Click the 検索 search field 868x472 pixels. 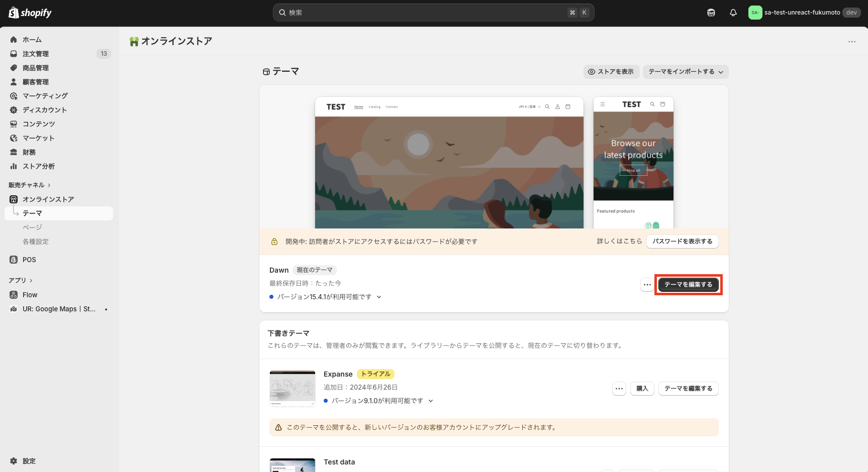coord(434,13)
